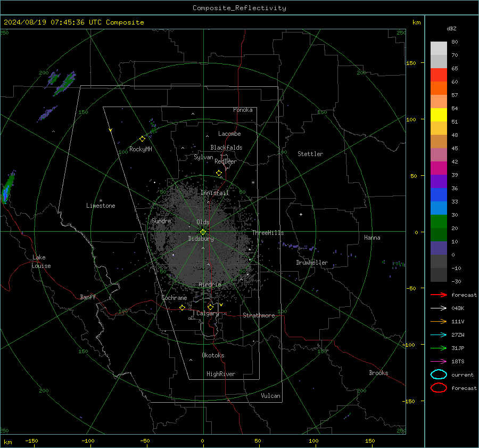Click the Composite_Reflectivity title

coord(239,8)
